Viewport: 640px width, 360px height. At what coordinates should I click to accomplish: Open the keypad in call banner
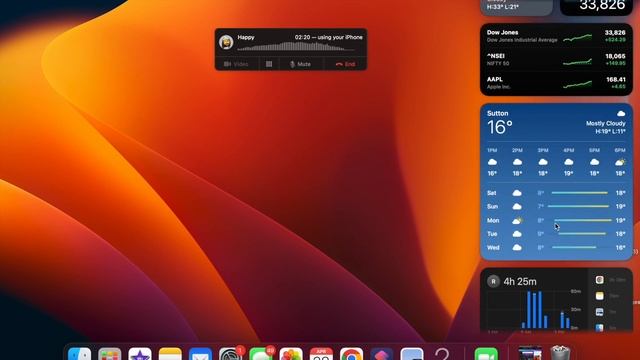point(269,64)
